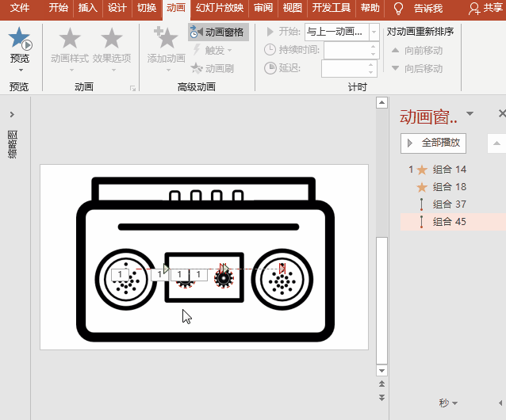The height and width of the screenshot is (420, 506).
Task: Open the Help tab
Action: coord(370,8)
